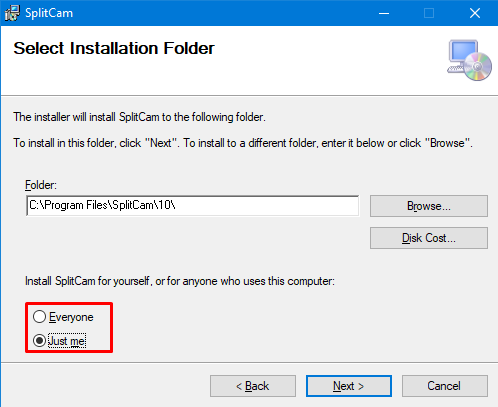The height and width of the screenshot is (407, 498).
Task: Click the "Just me" option label text
Action: pyautogui.click(x=67, y=341)
